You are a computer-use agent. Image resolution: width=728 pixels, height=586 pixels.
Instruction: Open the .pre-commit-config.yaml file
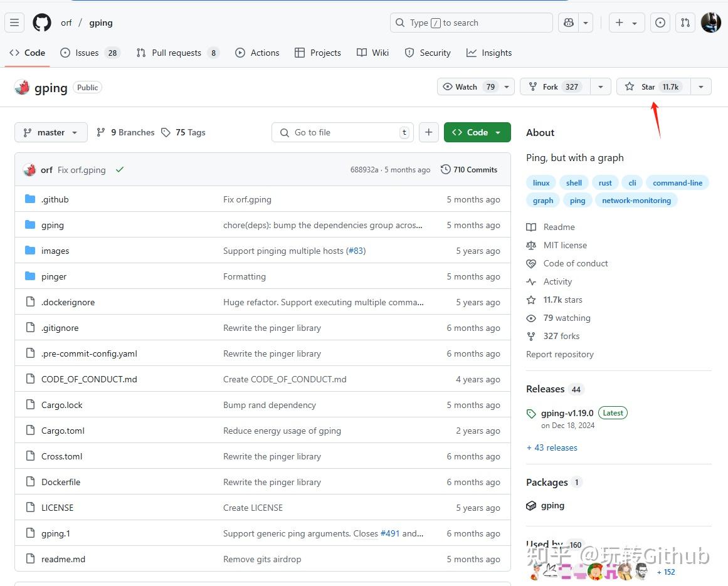(89, 353)
